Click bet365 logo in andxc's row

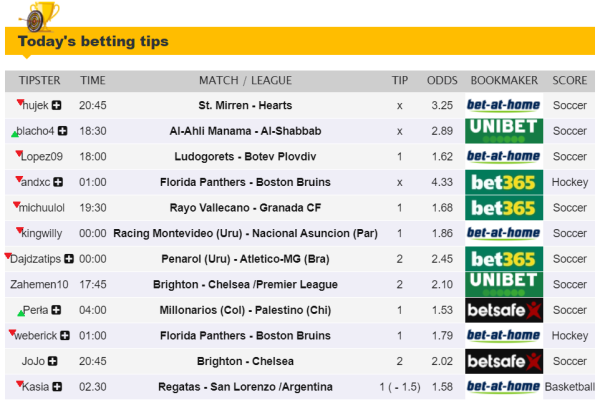point(503,182)
